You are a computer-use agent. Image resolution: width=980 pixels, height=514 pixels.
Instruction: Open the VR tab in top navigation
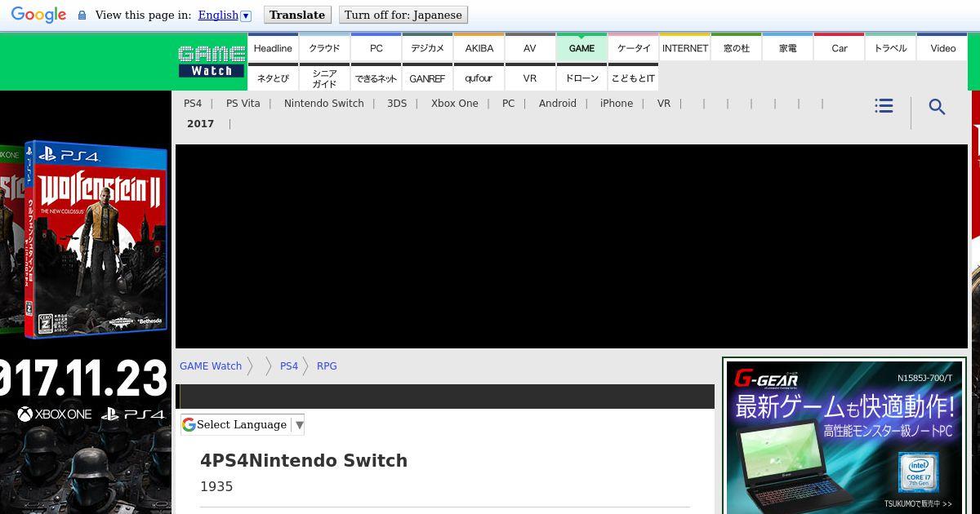pos(530,78)
